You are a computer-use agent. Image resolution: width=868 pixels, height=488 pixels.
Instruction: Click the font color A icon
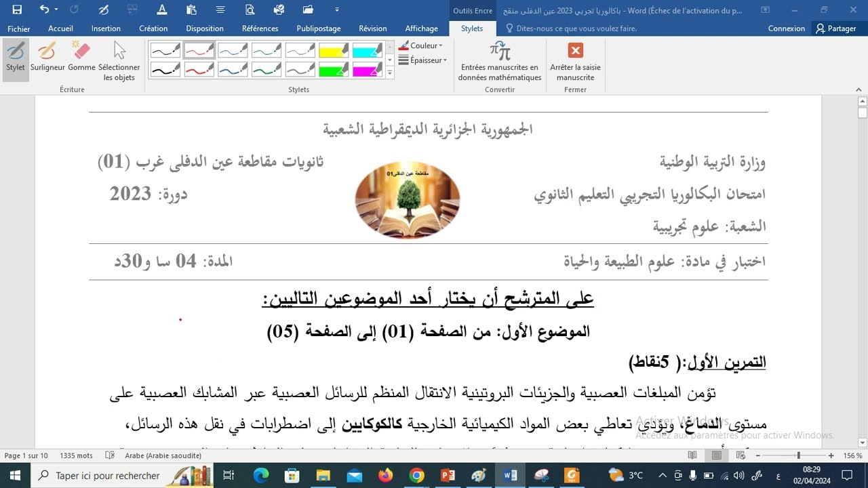pos(161,9)
